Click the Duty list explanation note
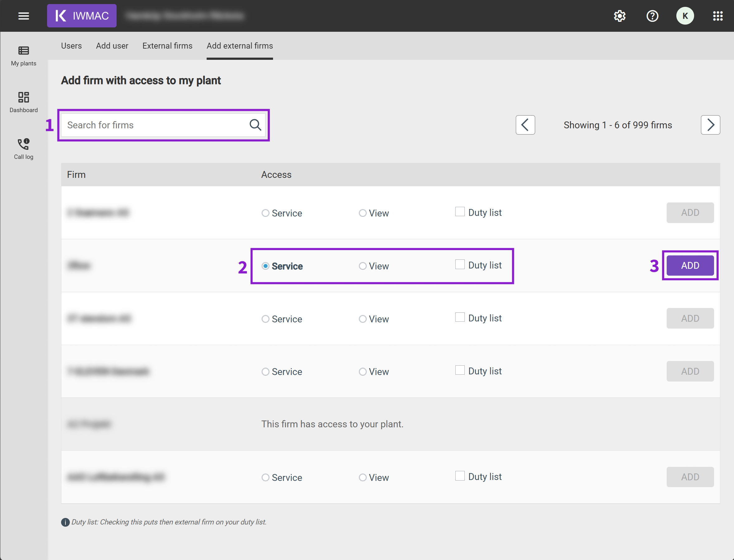The width and height of the screenshot is (734, 560). pos(169,522)
